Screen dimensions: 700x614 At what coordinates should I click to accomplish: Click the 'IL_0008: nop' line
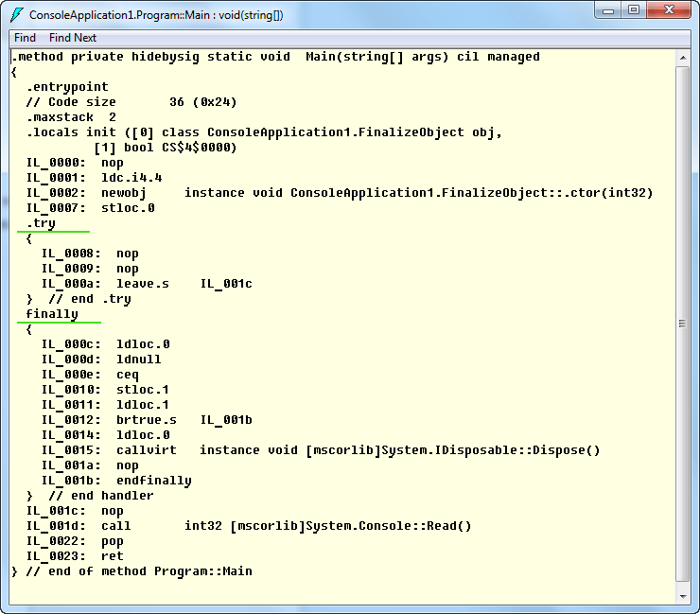pyautogui.click(x=90, y=254)
